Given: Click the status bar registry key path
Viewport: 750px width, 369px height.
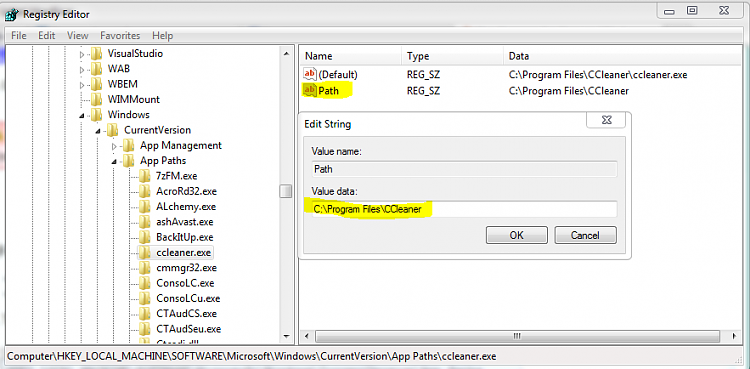Looking at the screenshot, I should point(252,357).
